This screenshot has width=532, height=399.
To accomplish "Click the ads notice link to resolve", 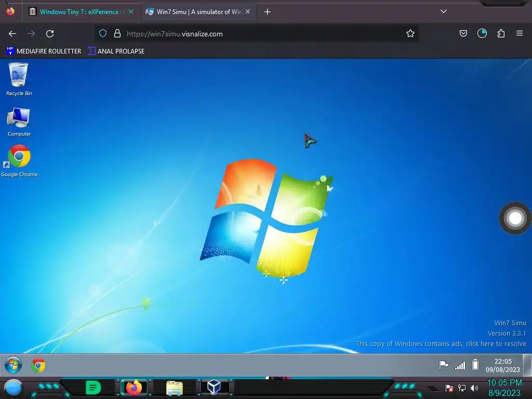I will pyautogui.click(x=441, y=344).
